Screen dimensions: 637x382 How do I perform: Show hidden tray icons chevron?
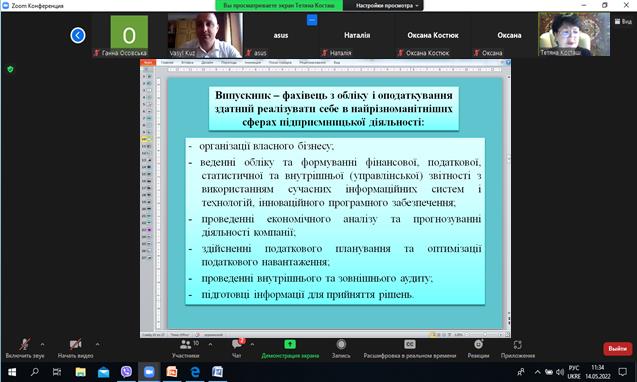coord(537,372)
